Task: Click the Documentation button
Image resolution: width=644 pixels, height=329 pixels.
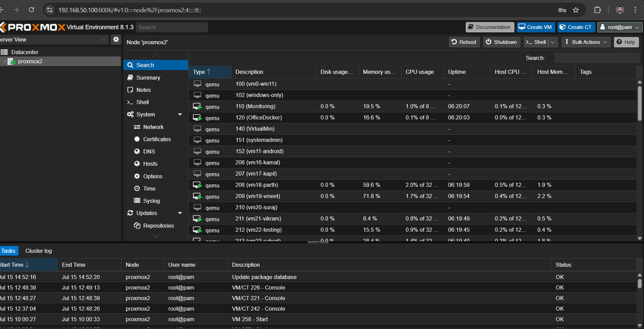Action: [490, 27]
